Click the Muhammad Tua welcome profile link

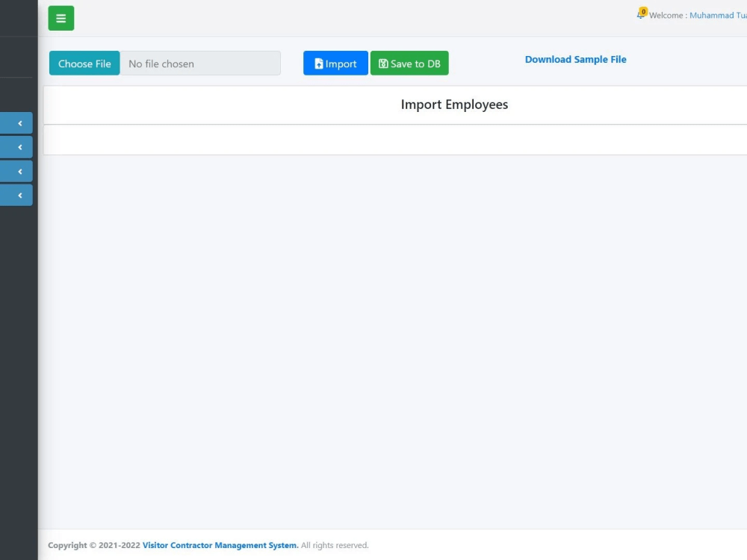(x=717, y=15)
